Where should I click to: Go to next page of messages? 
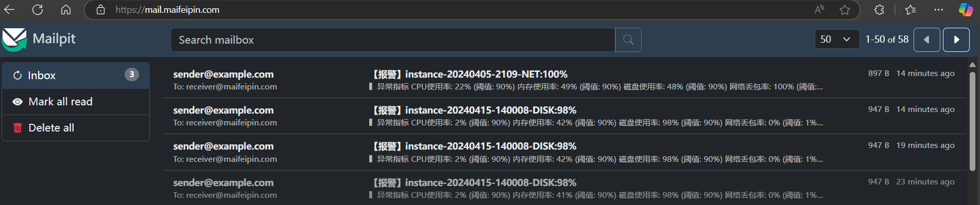coord(956,40)
